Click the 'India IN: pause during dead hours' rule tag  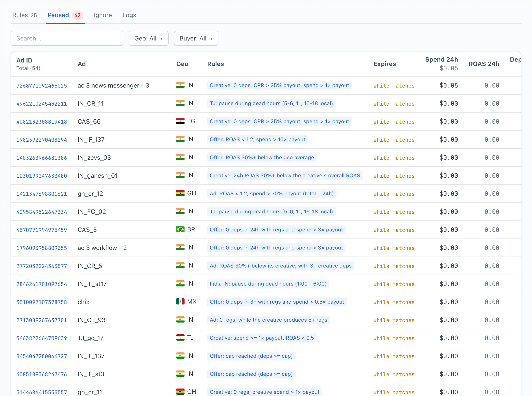(268, 284)
